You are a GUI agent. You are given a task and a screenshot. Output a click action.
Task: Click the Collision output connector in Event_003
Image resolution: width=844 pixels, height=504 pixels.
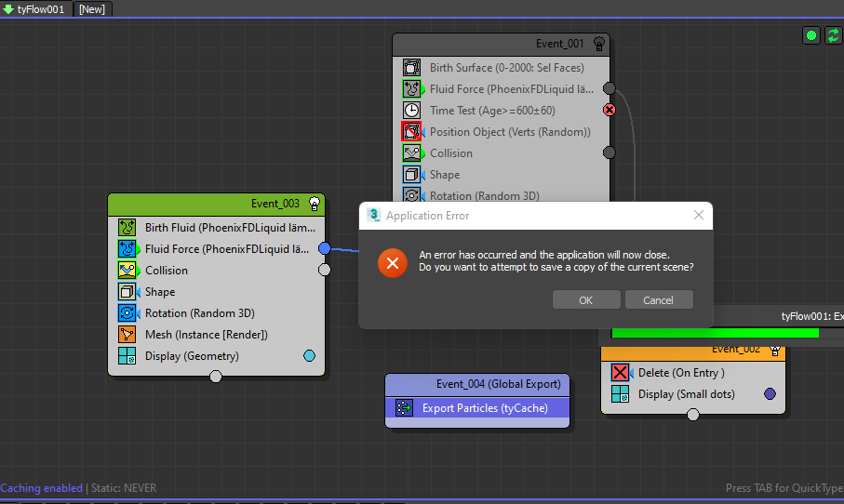point(325,270)
